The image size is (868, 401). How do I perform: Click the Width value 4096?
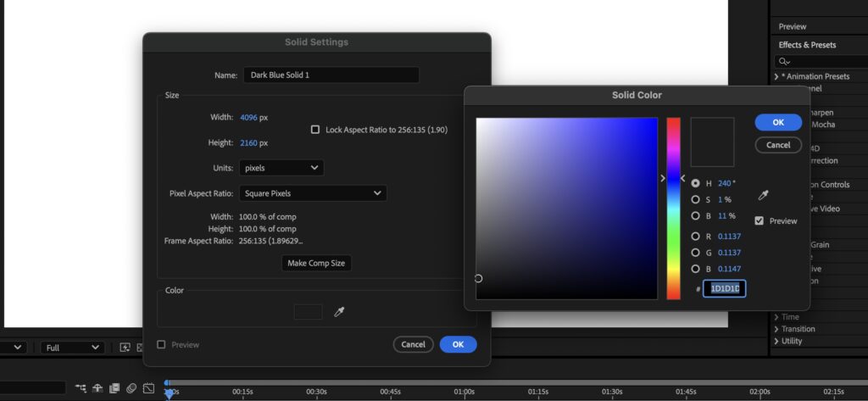click(248, 118)
